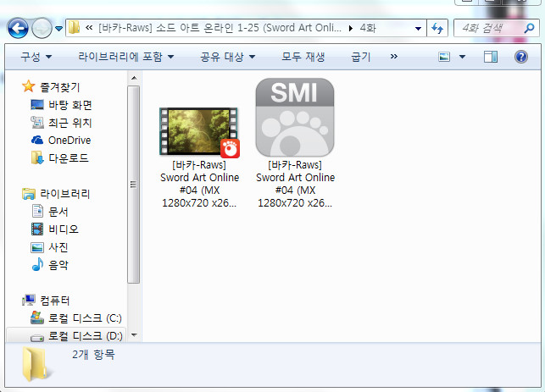
Task: Click the video file name text
Action: (x=199, y=184)
